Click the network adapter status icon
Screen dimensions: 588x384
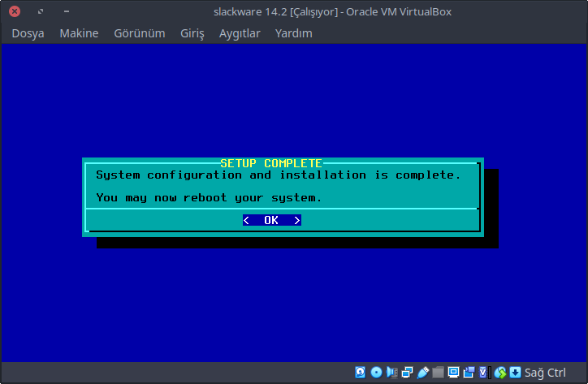(407, 373)
